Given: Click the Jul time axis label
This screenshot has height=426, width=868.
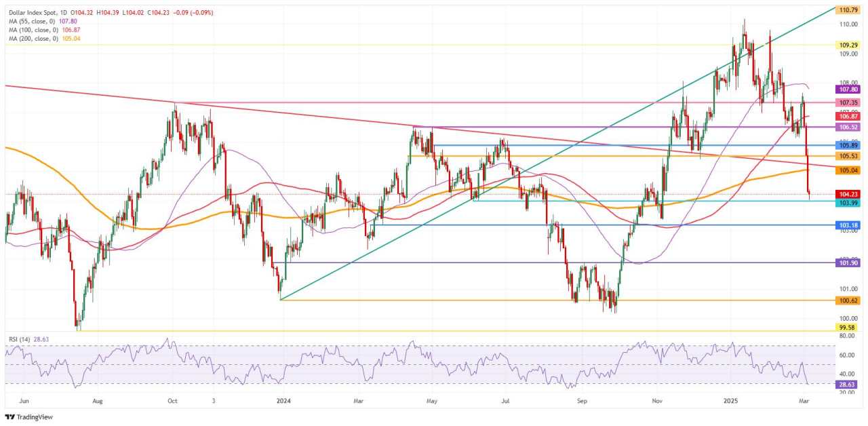Looking at the screenshot, I should pyautogui.click(x=506, y=401).
